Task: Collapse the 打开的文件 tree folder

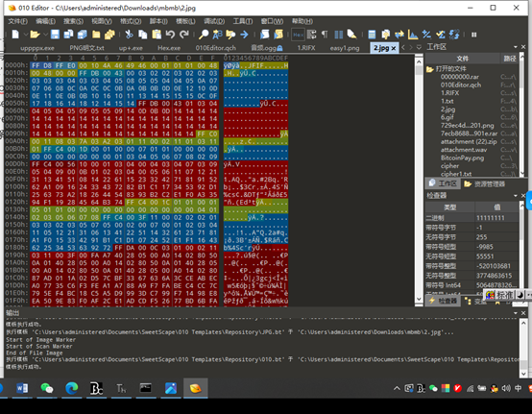Action: (x=430, y=69)
